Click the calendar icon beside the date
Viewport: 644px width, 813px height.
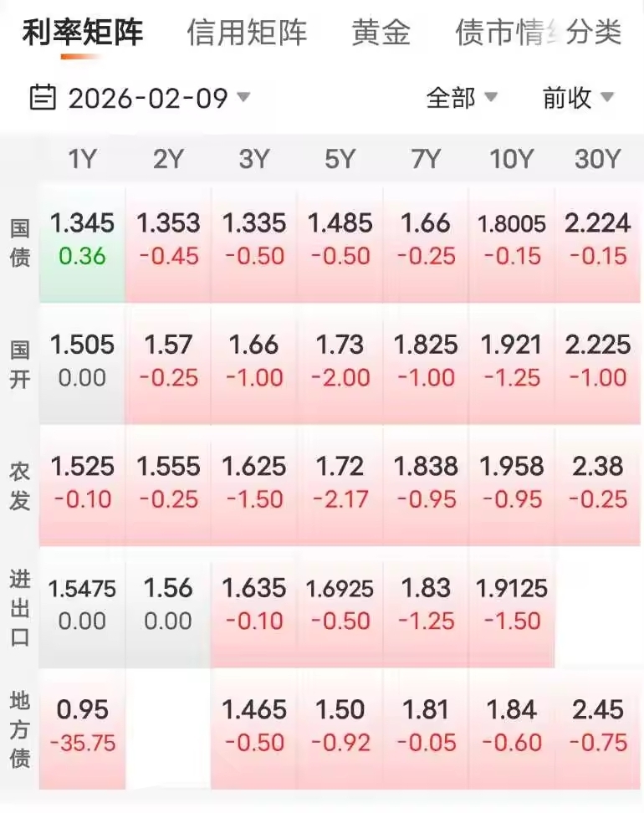[43, 98]
